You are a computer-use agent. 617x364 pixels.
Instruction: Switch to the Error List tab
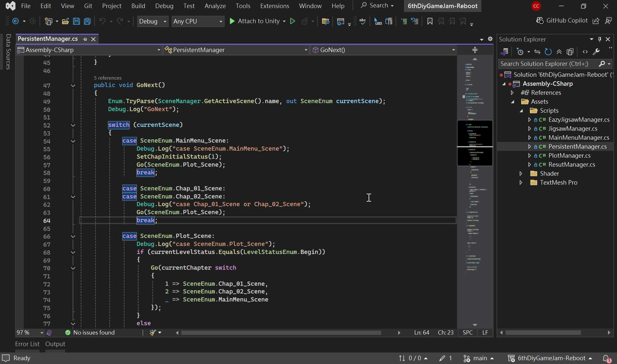(27, 344)
